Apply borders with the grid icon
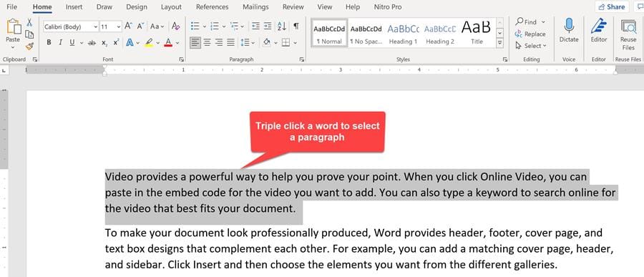This screenshot has height=277, width=644. [x=286, y=42]
